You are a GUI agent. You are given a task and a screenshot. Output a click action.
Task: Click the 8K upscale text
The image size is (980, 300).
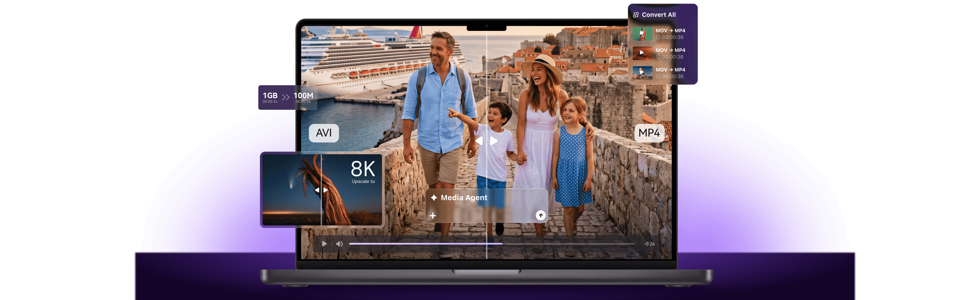pos(363,169)
